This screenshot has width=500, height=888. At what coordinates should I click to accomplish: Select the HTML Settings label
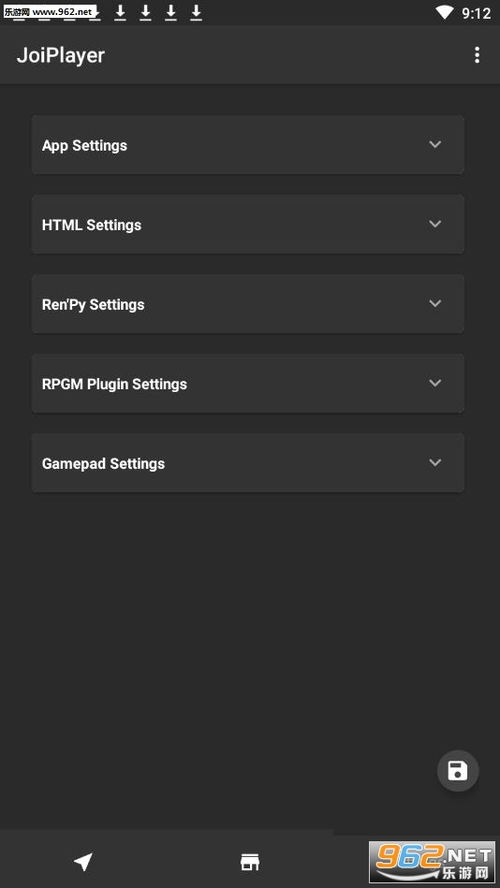click(x=92, y=225)
